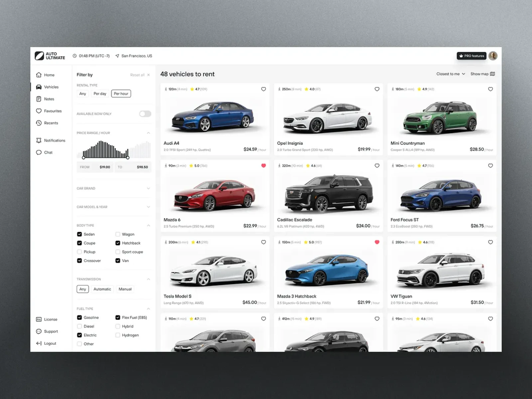Screen dimensions: 532x399
Task: Check the Pickup body type
Action: [79, 252]
